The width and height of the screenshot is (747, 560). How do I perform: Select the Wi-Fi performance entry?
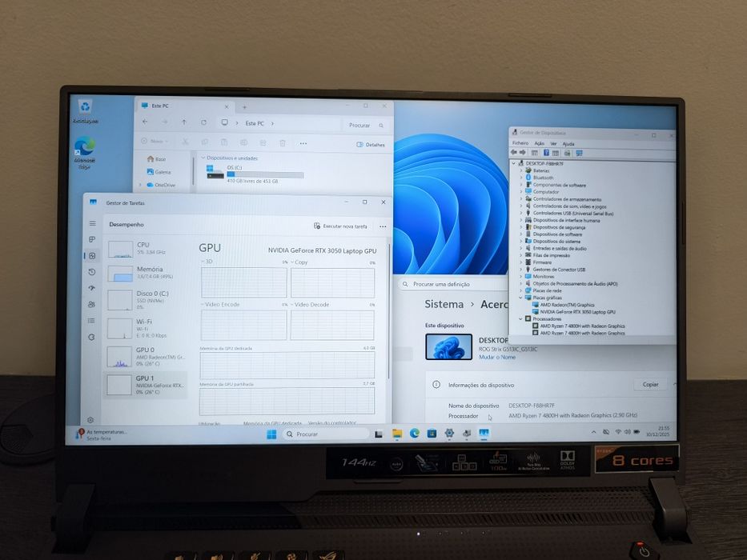(145, 328)
